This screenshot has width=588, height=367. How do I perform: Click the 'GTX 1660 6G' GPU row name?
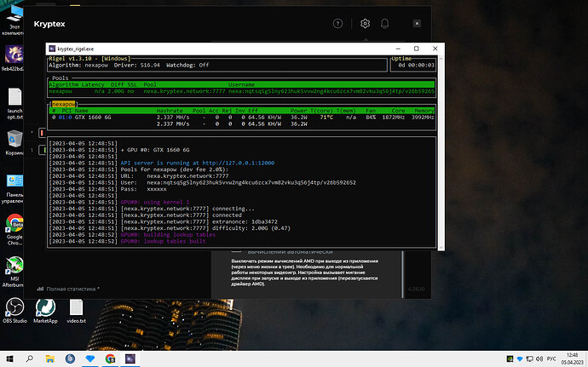click(93, 118)
